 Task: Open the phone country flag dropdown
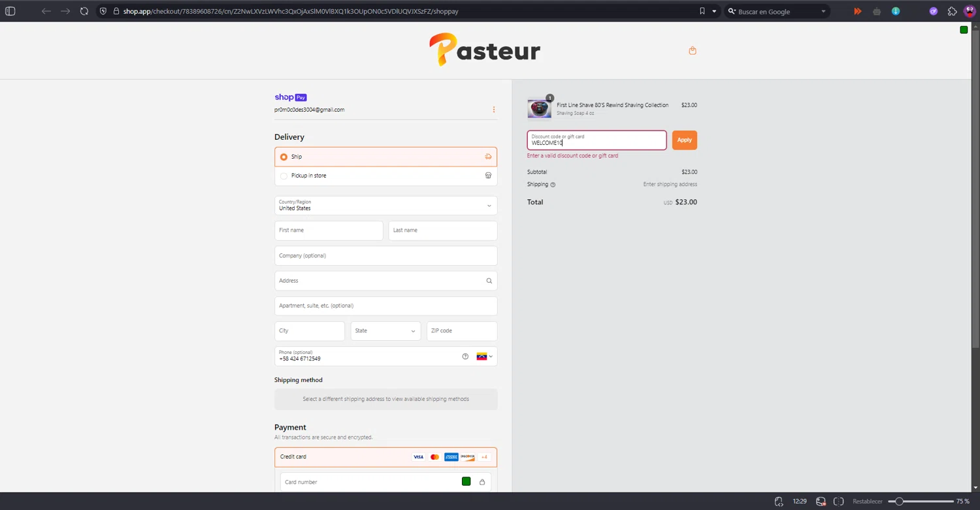pyautogui.click(x=484, y=357)
